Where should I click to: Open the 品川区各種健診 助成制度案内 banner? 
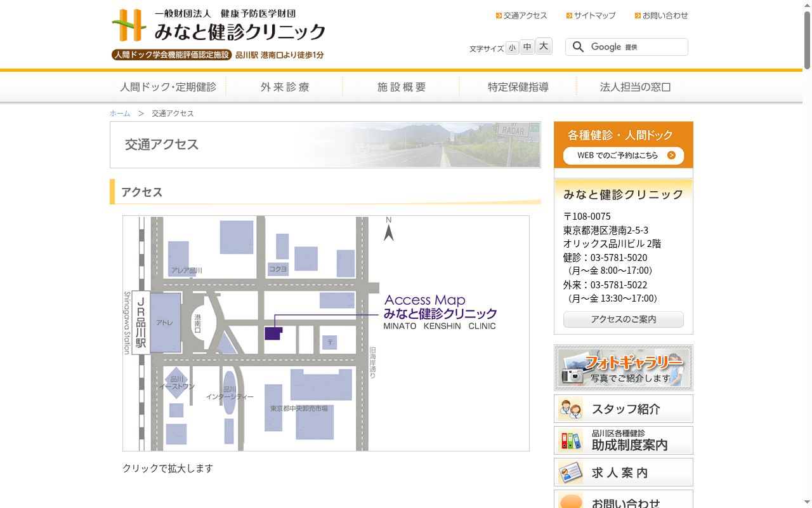tap(624, 441)
